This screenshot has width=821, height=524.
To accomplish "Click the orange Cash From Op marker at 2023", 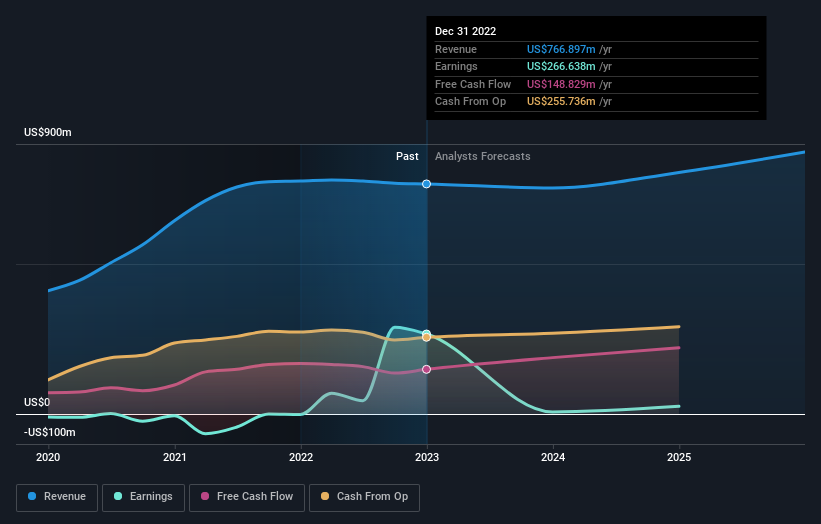I will (x=427, y=337).
